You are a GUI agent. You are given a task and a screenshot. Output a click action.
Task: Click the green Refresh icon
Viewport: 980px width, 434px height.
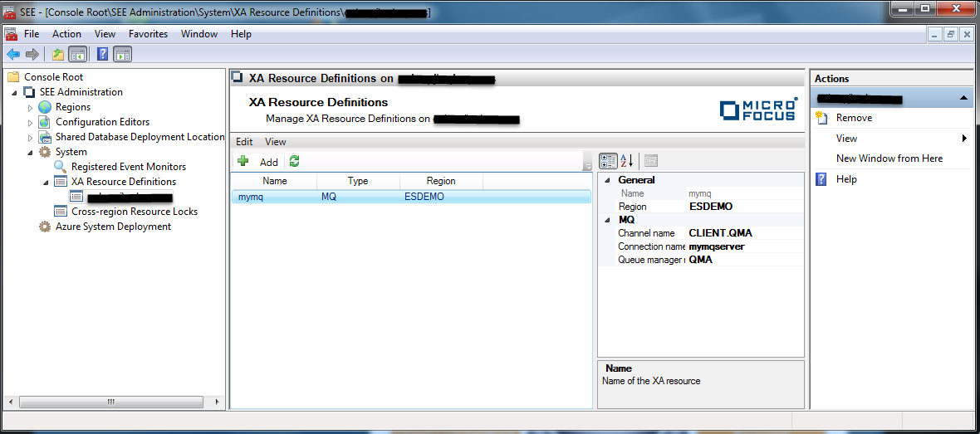pyautogui.click(x=294, y=161)
